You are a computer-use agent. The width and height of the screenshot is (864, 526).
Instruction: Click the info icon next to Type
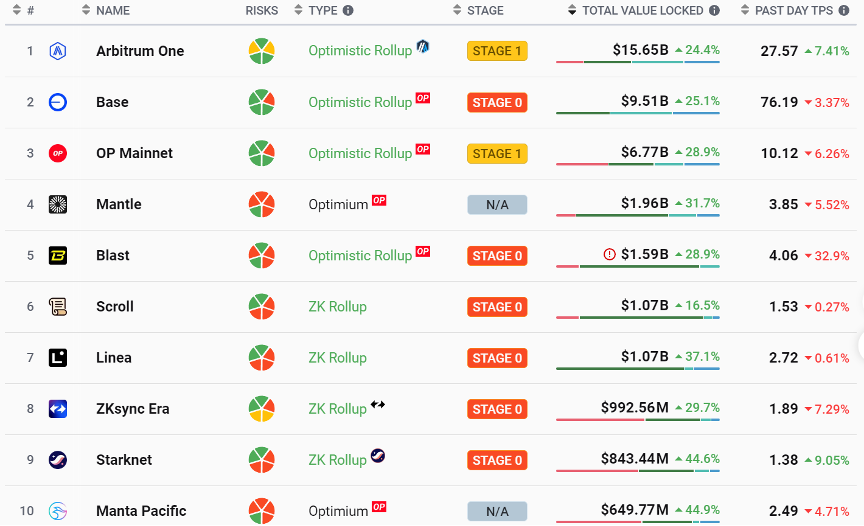(348, 10)
